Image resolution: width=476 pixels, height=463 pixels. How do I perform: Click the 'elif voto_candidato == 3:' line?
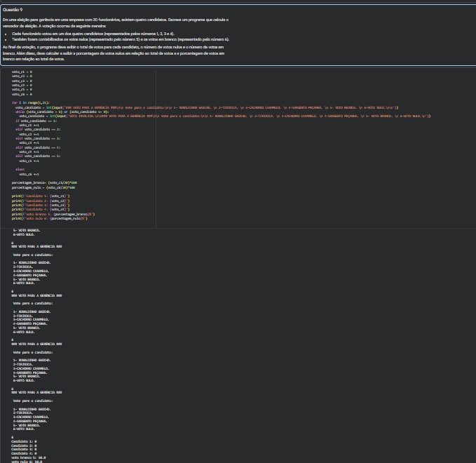coord(38,138)
